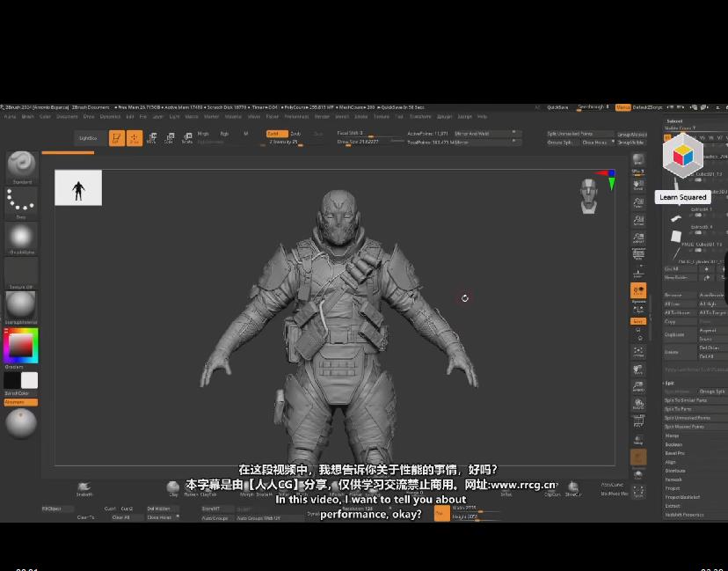Click the character silhouette thumbnail preview

tap(78, 188)
